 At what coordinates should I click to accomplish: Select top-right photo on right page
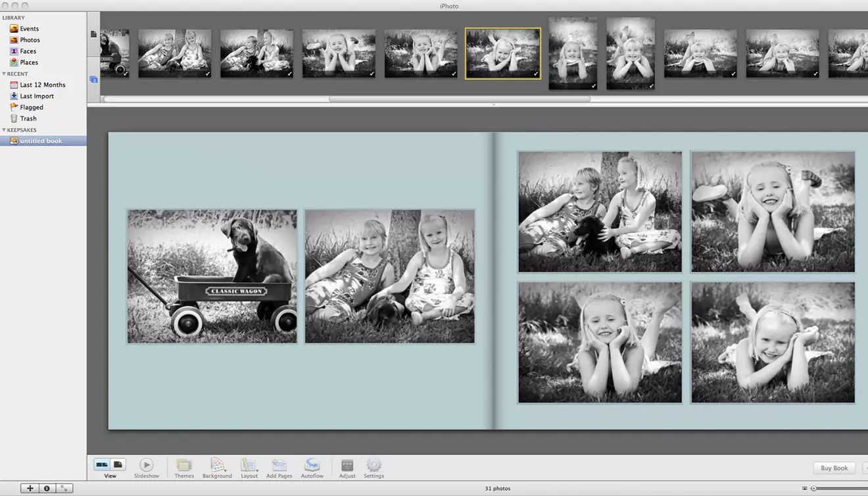773,212
